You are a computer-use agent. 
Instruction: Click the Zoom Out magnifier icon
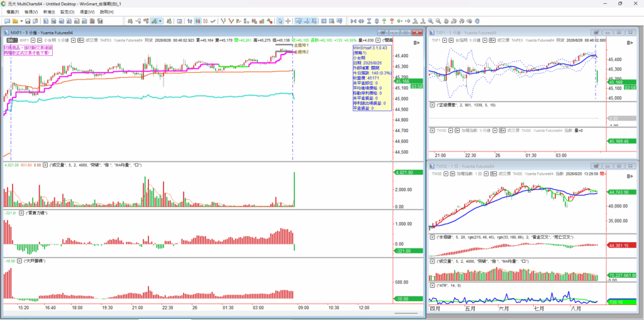[438, 21]
